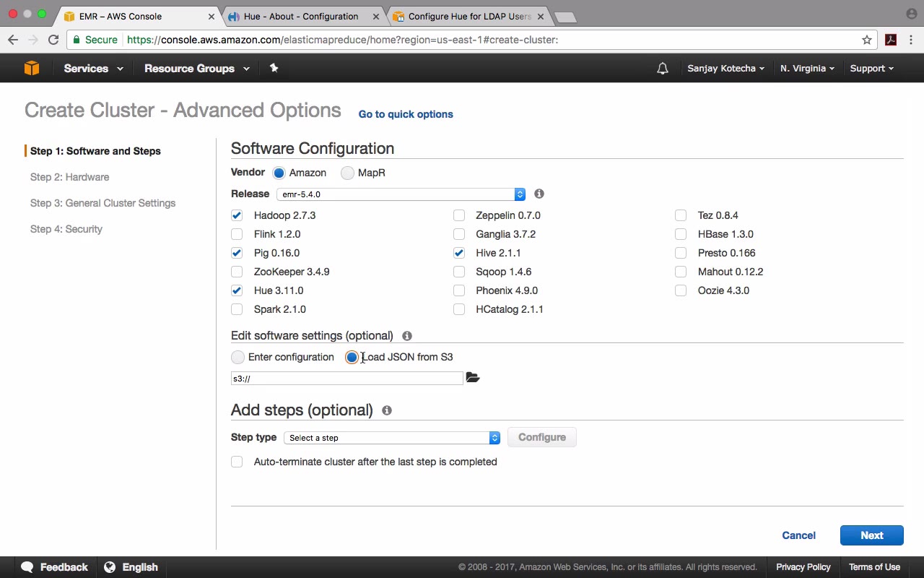Click info icon beside Edit software settings
924x578 pixels.
(407, 336)
